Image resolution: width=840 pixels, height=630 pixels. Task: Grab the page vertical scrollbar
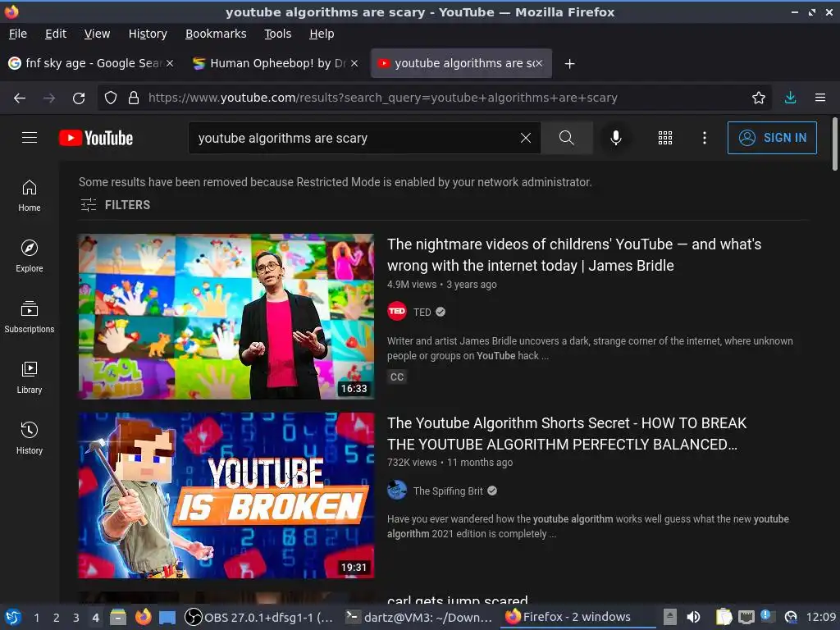click(834, 144)
